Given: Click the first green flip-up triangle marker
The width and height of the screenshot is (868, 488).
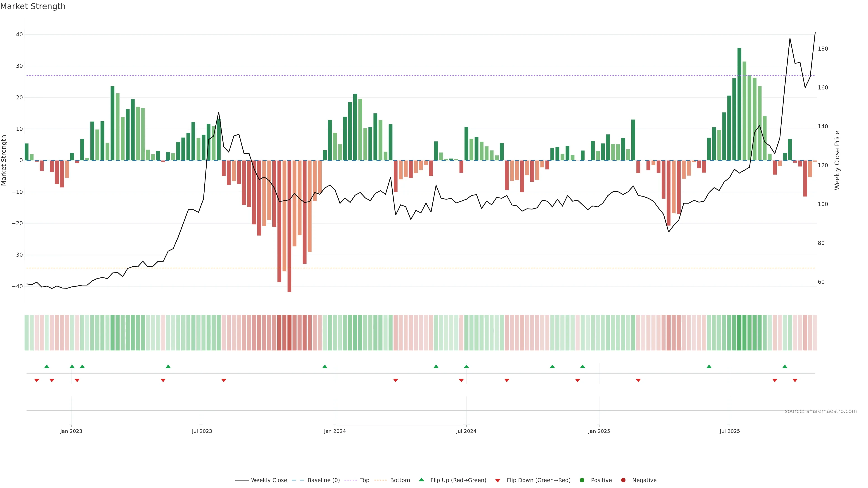Looking at the screenshot, I should tap(47, 366).
